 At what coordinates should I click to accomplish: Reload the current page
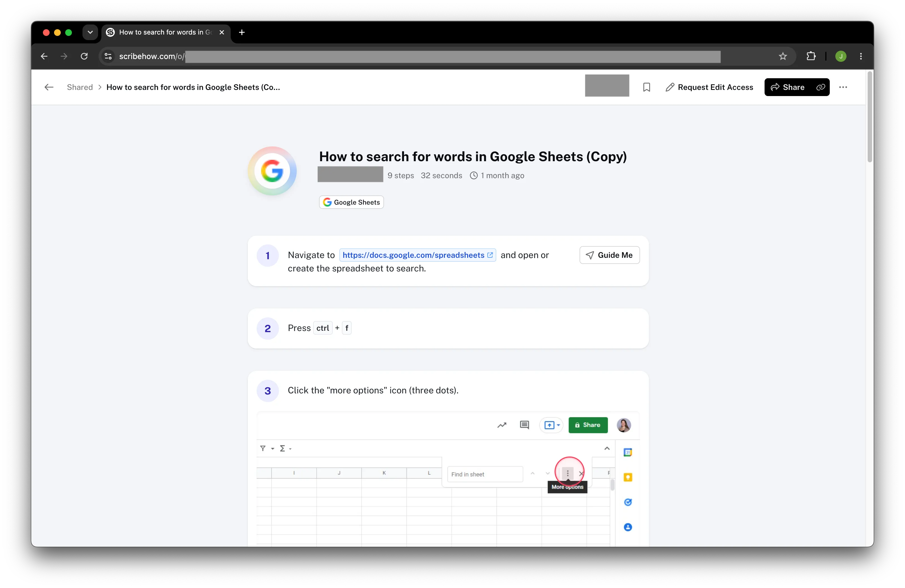pyautogui.click(x=84, y=56)
